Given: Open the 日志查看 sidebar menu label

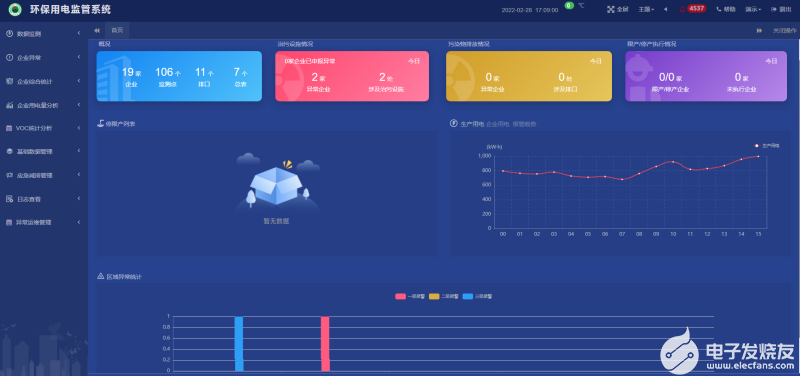Looking at the screenshot, I should (29, 199).
